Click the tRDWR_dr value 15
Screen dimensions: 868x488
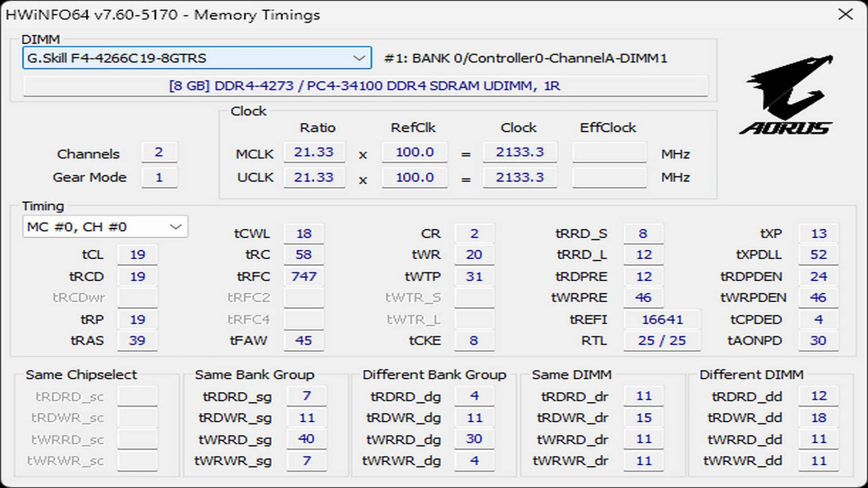click(x=643, y=417)
